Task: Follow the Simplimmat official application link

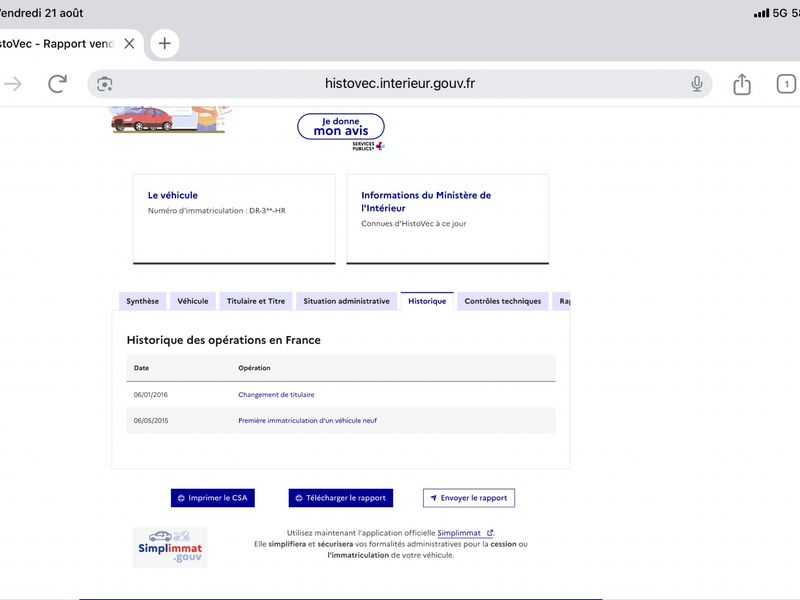Action: [x=465, y=533]
